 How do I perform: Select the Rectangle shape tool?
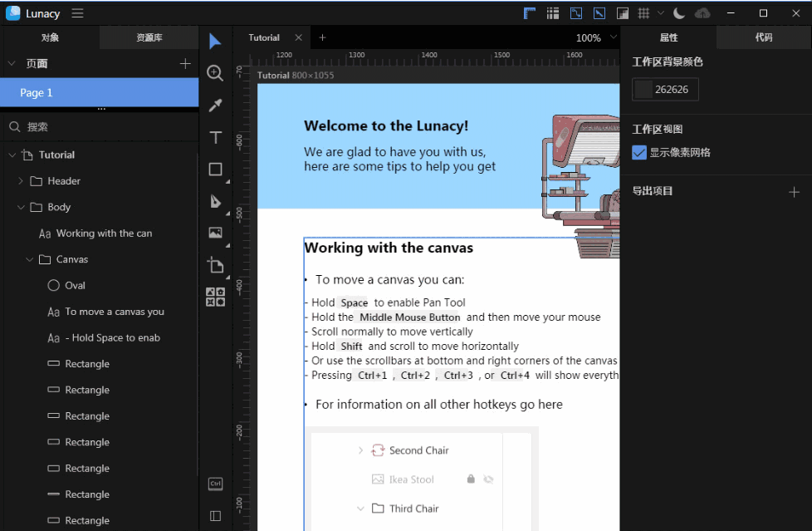point(215,170)
